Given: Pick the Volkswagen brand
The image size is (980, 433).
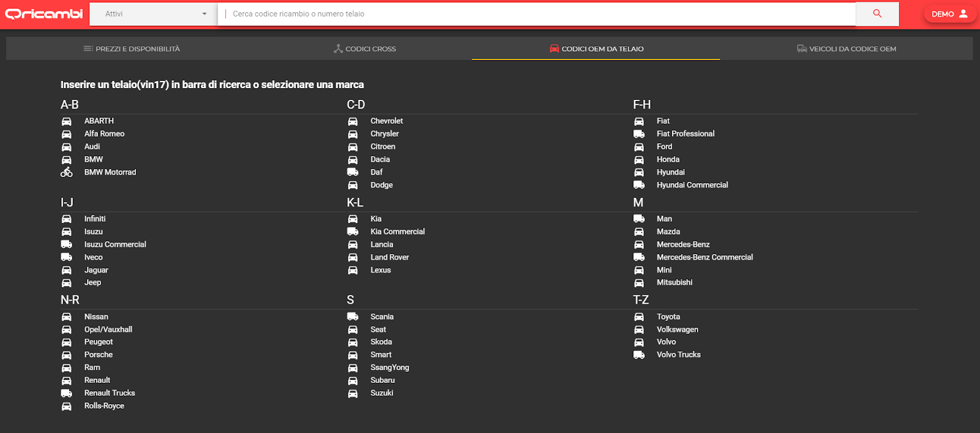Looking at the screenshot, I should pyautogui.click(x=677, y=329).
